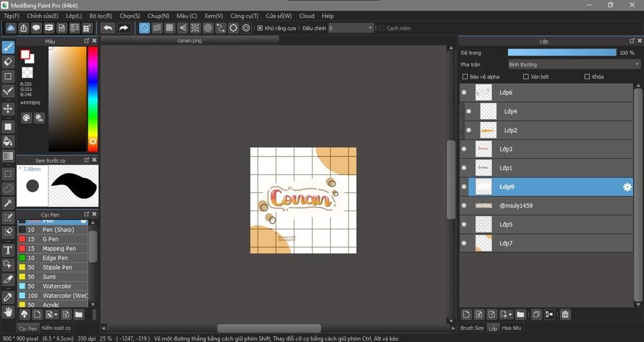This screenshot has height=342, width=644.
Task: Hide the Lớp7 layer
Action: [464, 243]
